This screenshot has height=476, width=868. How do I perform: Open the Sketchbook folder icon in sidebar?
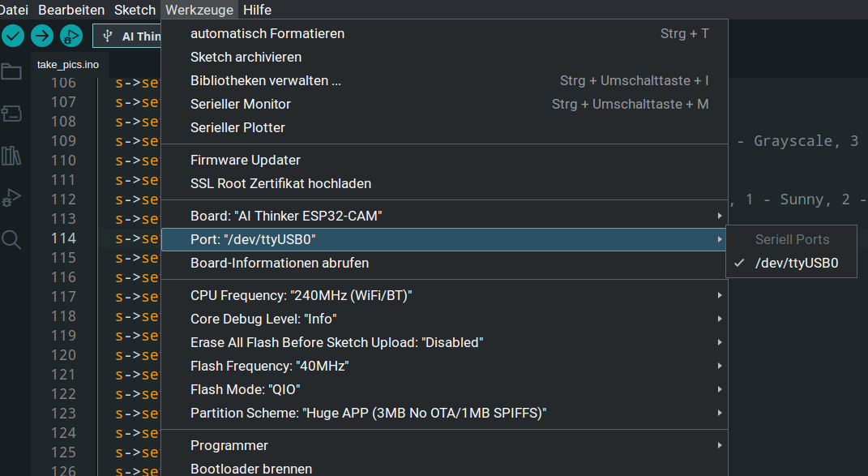11,71
